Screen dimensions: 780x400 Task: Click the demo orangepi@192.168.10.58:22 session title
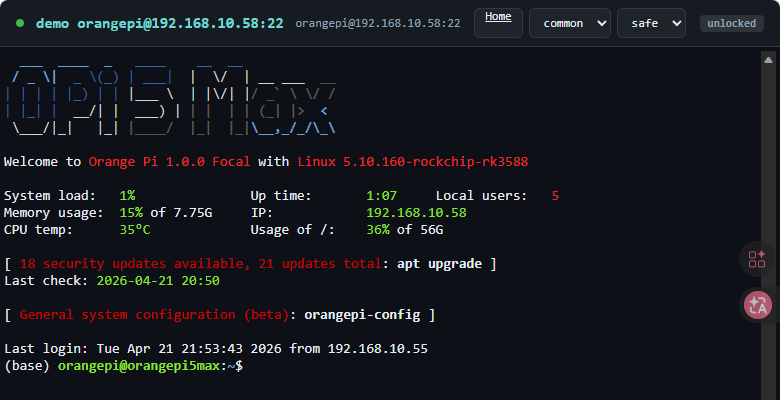(x=160, y=23)
